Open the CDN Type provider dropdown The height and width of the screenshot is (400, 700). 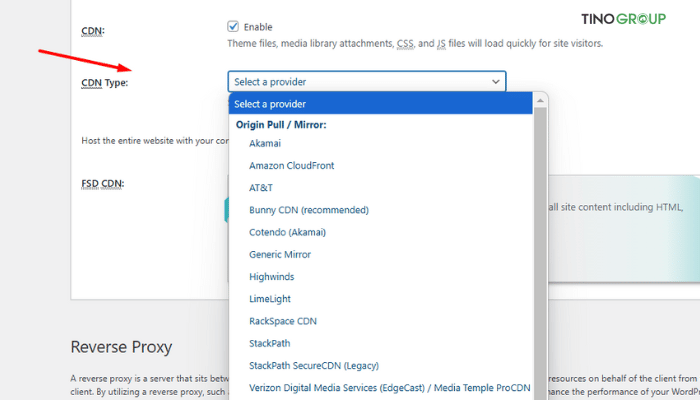pos(367,82)
